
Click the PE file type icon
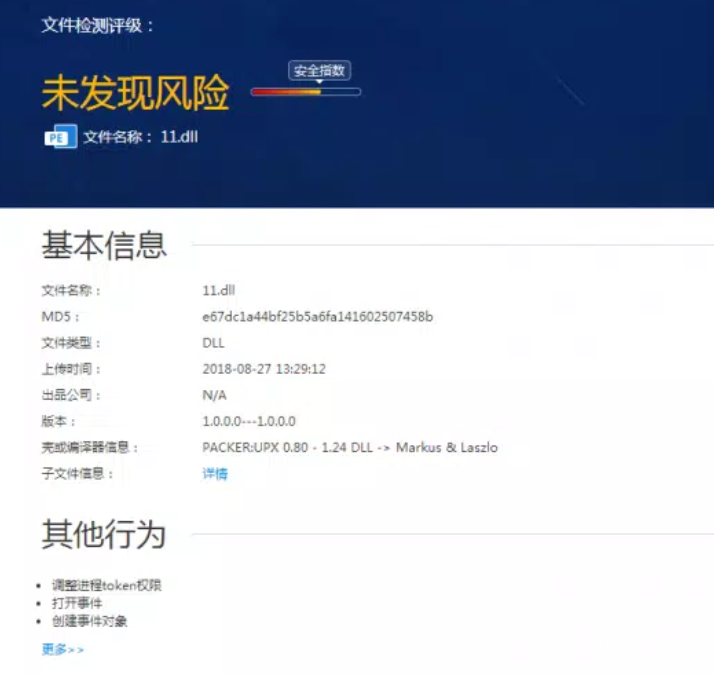61,137
